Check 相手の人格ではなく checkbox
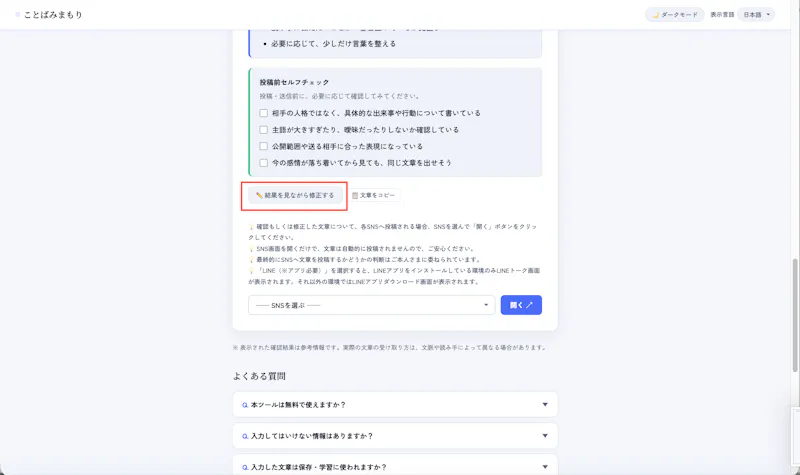This screenshot has height=475, width=800. [x=263, y=113]
